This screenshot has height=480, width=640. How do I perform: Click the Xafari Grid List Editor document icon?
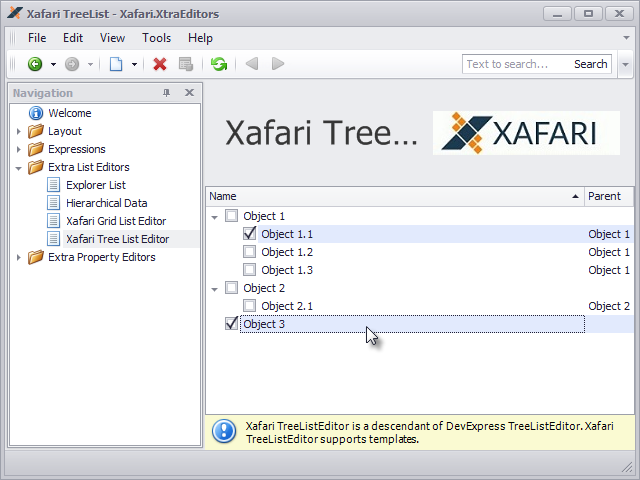53,221
